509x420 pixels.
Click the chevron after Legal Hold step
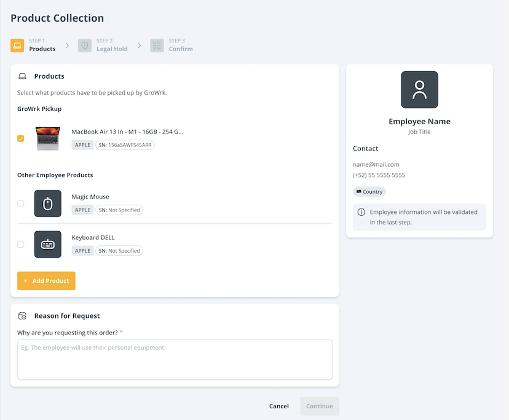[140, 46]
